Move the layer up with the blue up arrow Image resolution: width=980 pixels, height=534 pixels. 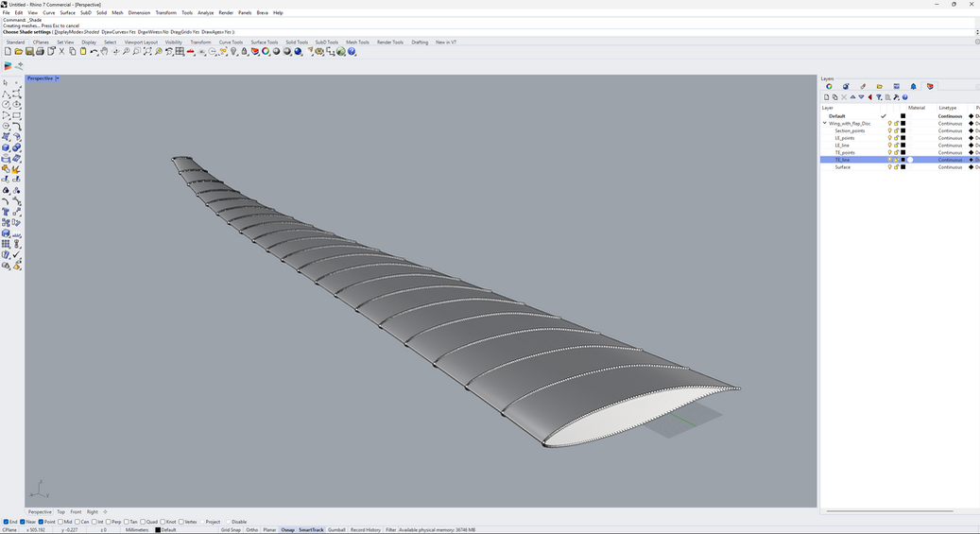852,97
